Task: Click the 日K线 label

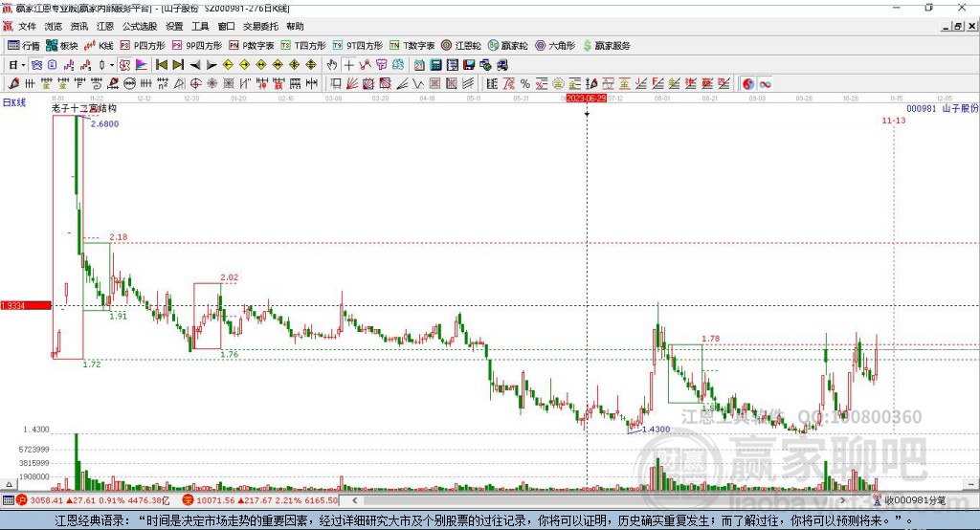Action: click(13, 102)
